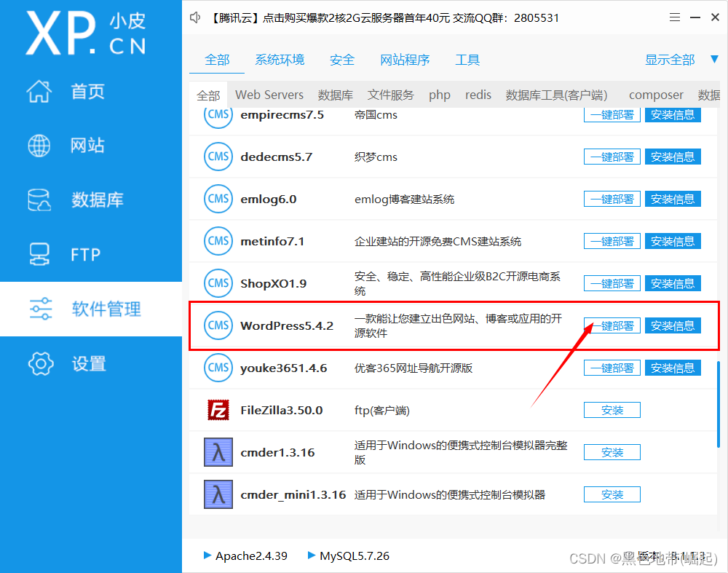Expand the 显示全部 dropdown arrow
This screenshot has height=573, width=728.
pyautogui.click(x=715, y=60)
